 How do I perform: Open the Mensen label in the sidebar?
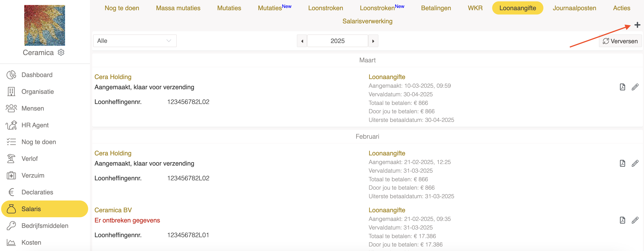33,108
